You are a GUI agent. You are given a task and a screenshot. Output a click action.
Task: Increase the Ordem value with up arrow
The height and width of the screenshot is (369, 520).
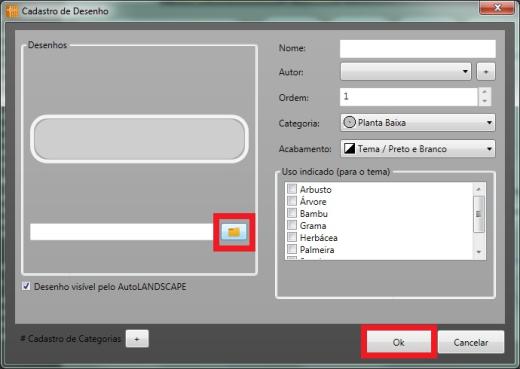point(485,92)
